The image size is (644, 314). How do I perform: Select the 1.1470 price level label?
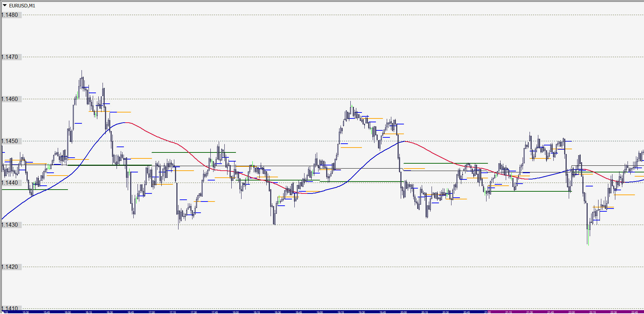click(x=10, y=57)
